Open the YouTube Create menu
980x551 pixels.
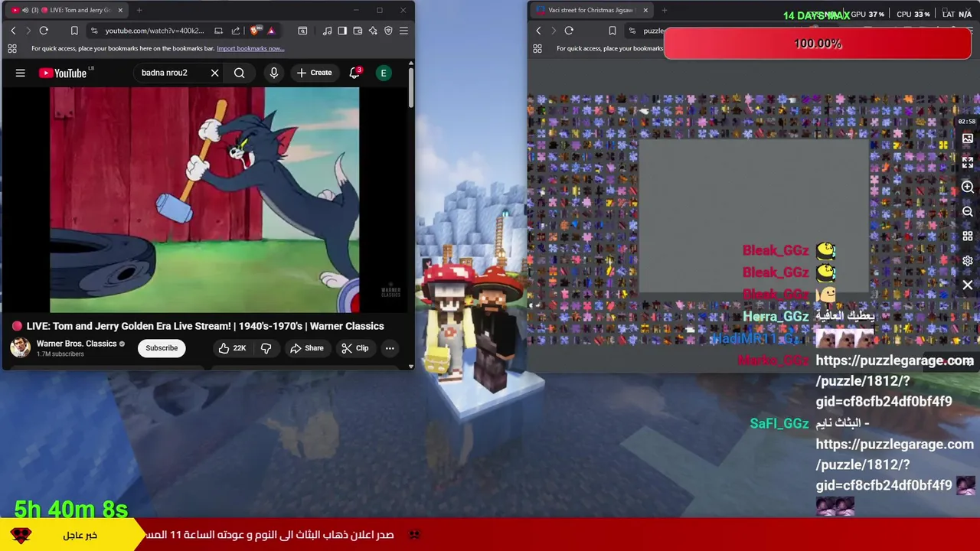pyautogui.click(x=314, y=73)
